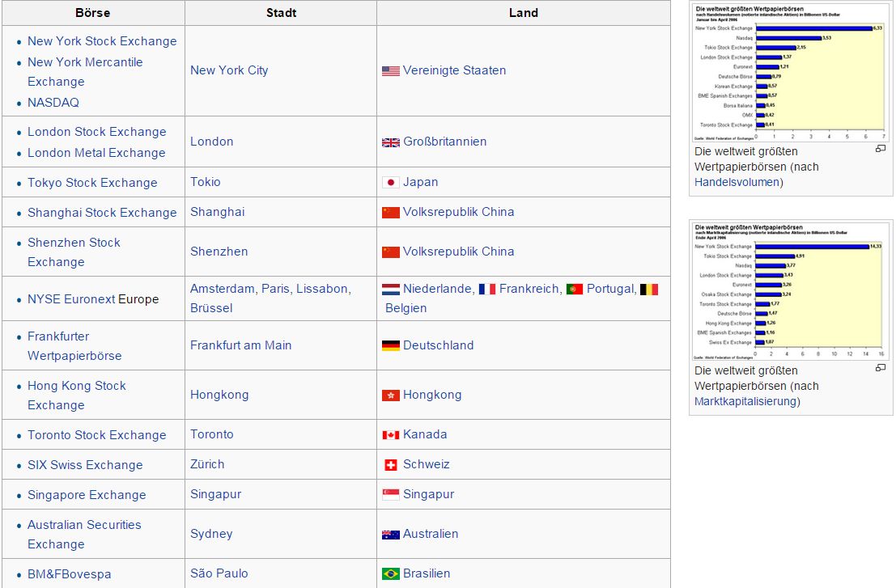
Task: Click the Land column header
Action: (x=524, y=13)
